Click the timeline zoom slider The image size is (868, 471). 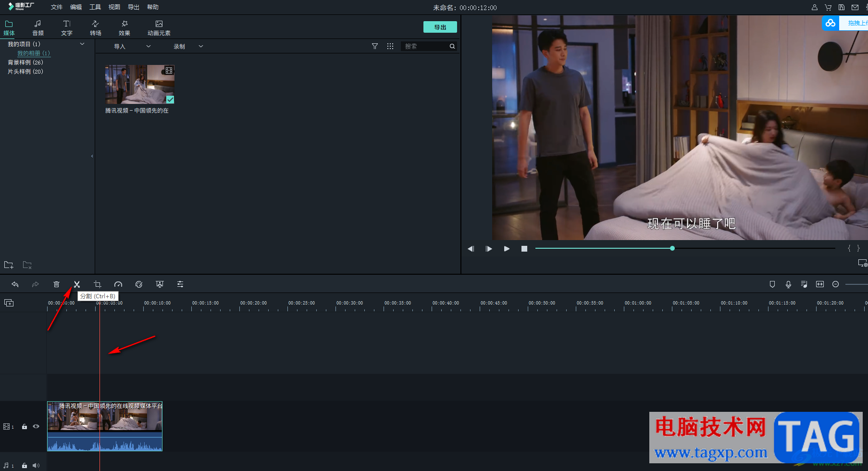856,284
